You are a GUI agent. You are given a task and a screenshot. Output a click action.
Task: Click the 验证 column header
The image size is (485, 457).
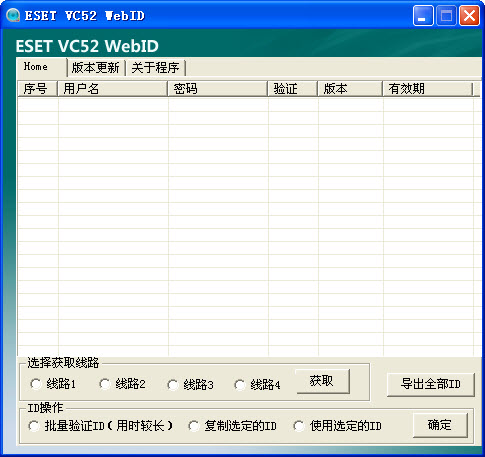[292, 89]
